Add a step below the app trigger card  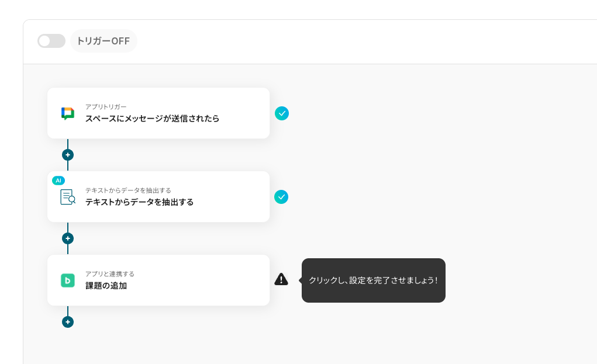pos(68,155)
